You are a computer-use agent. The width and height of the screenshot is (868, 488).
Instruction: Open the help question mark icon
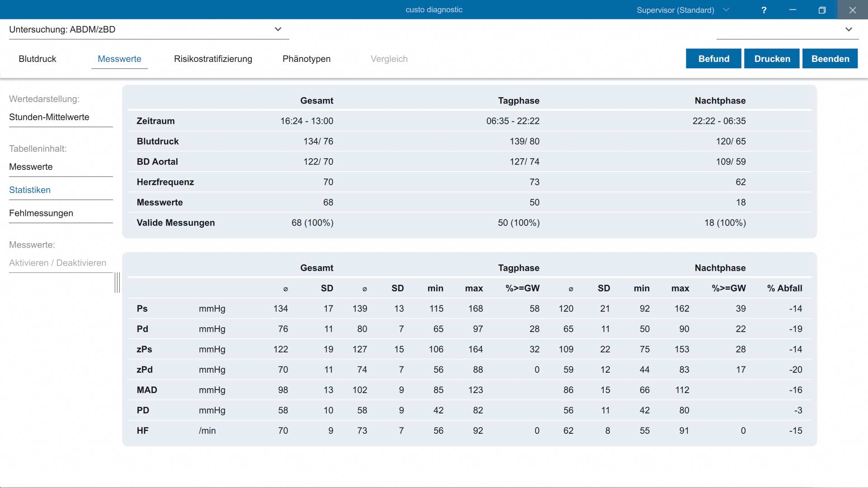click(x=764, y=10)
